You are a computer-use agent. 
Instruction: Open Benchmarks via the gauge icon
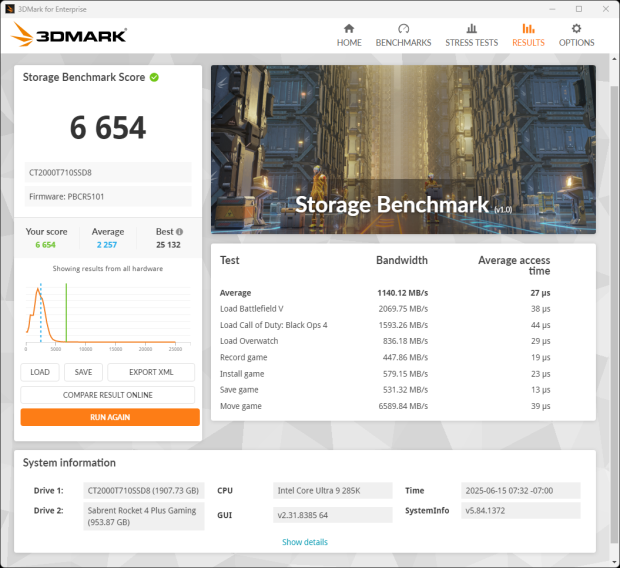tap(403, 29)
